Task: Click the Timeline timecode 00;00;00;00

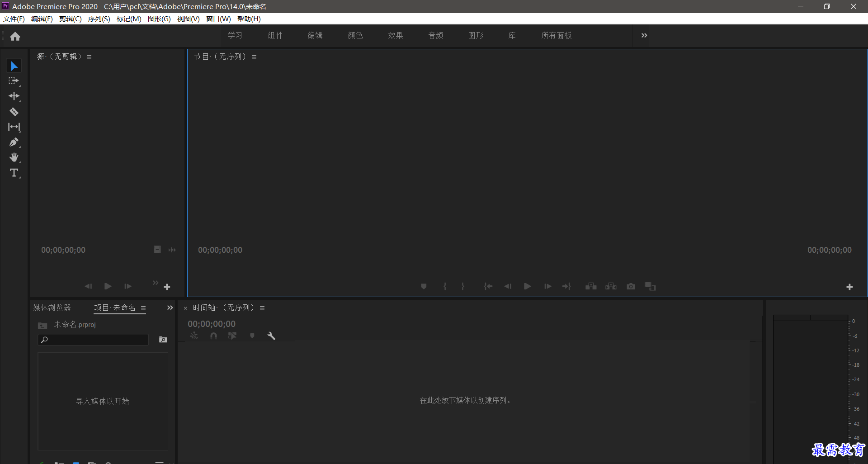Action: pos(212,324)
